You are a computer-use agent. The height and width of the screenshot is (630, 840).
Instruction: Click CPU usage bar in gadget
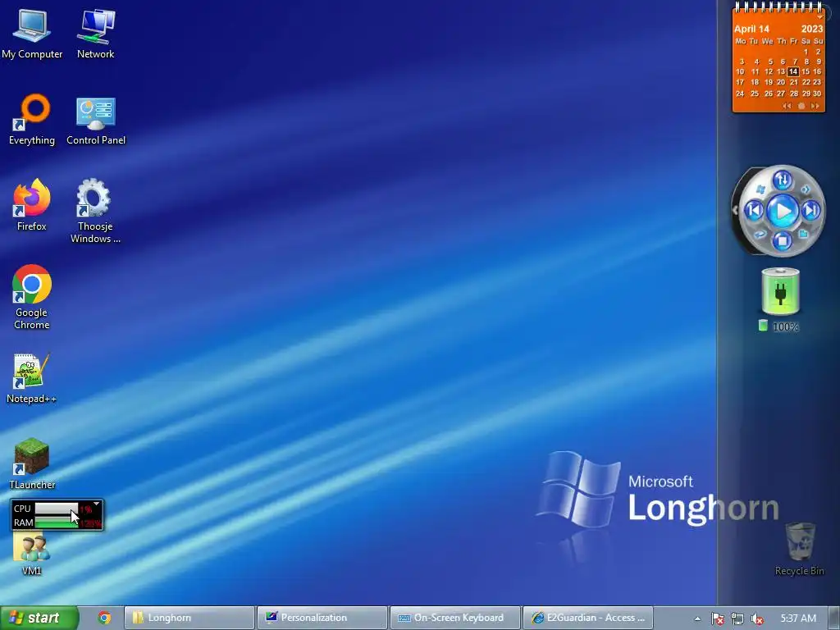pos(57,509)
